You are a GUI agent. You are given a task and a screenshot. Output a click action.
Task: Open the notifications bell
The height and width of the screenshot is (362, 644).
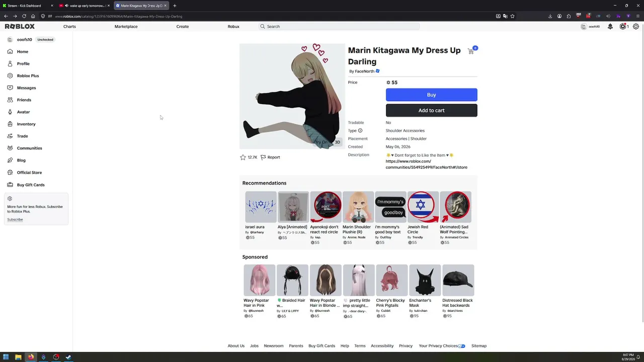610,26
